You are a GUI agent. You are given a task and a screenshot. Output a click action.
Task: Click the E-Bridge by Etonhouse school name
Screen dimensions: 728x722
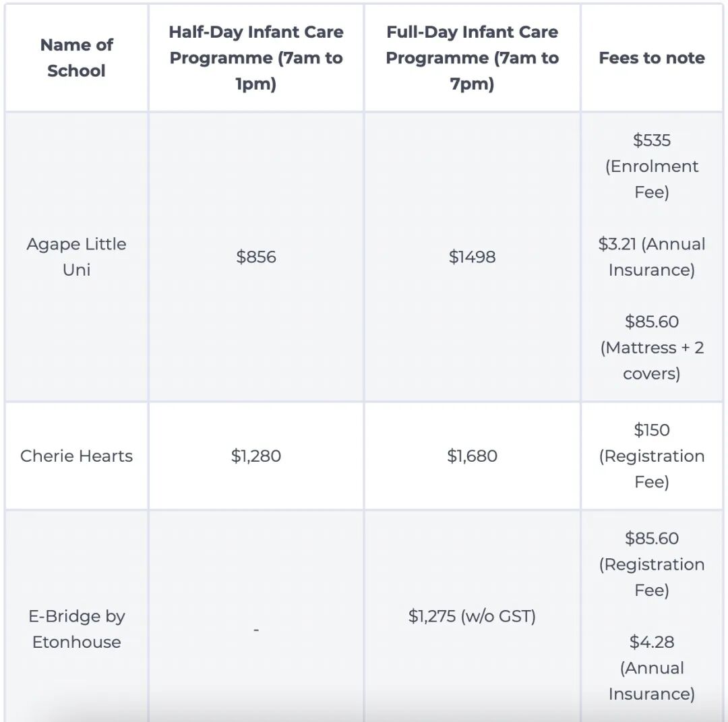(76, 629)
